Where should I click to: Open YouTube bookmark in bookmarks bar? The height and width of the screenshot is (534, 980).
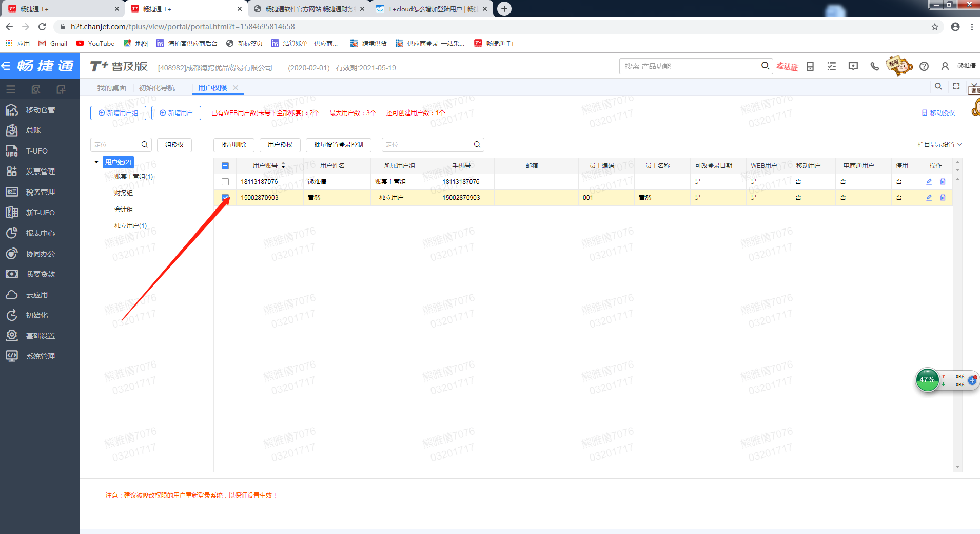pyautogui.click(x=95, y=43)
